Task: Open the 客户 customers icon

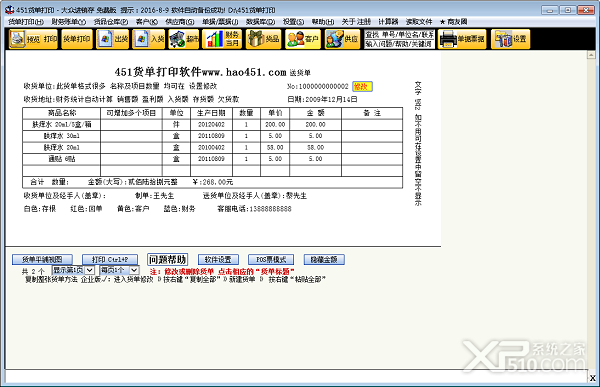Action: pyautogui.click(x=303, y=39)
